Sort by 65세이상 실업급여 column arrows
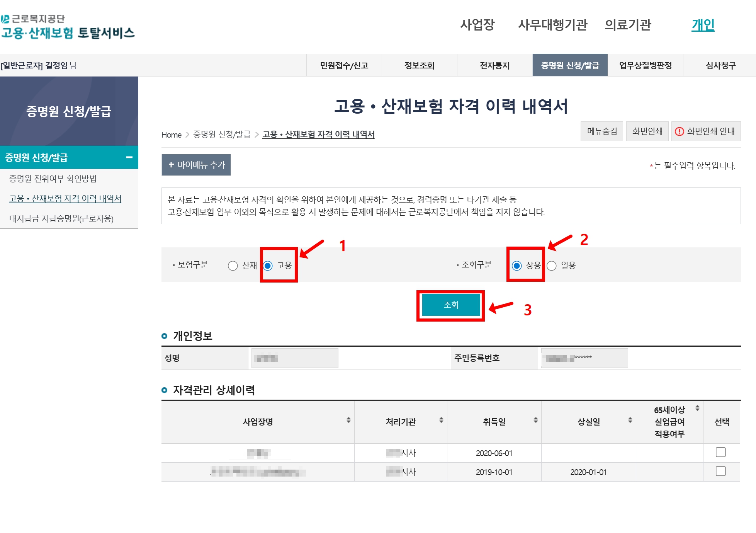756x533 pixels. [x=697, y=408]
